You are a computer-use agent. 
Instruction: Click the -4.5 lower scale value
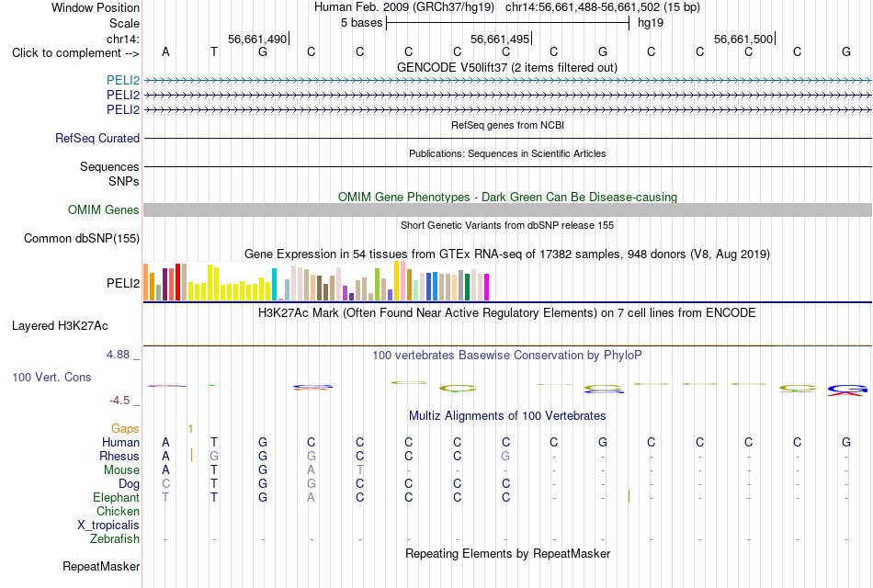tap(119, 401)
